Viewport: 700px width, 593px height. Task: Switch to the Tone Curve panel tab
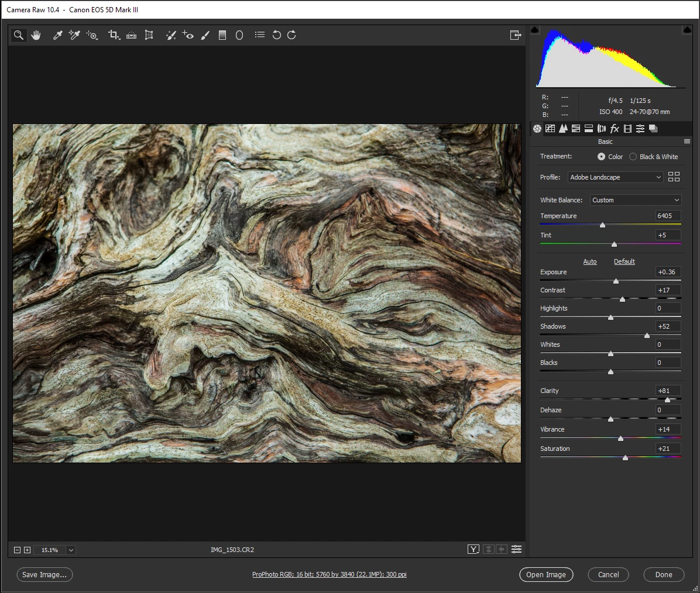coord(550,129)
